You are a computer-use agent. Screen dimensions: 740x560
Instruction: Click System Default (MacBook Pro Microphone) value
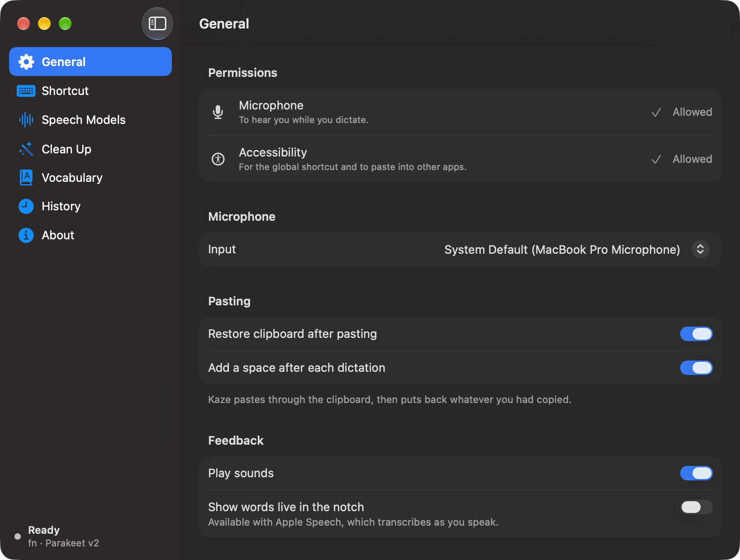point(562,250)
